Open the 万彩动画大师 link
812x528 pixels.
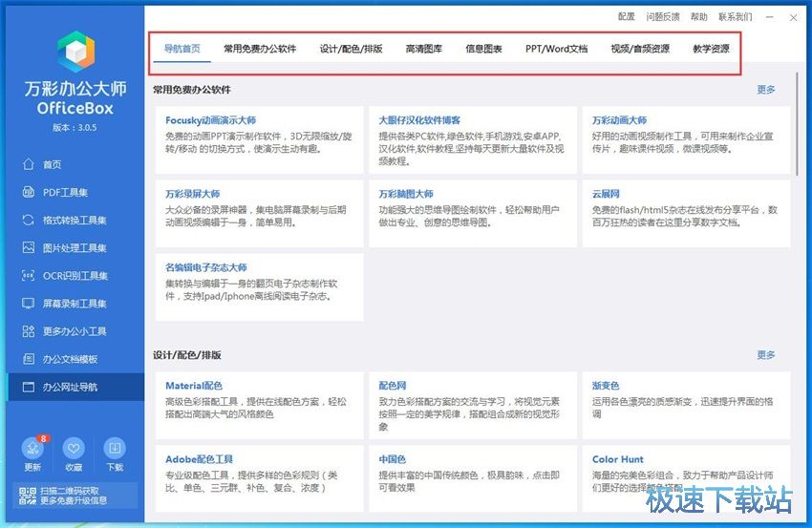click(x=619, y=120)
